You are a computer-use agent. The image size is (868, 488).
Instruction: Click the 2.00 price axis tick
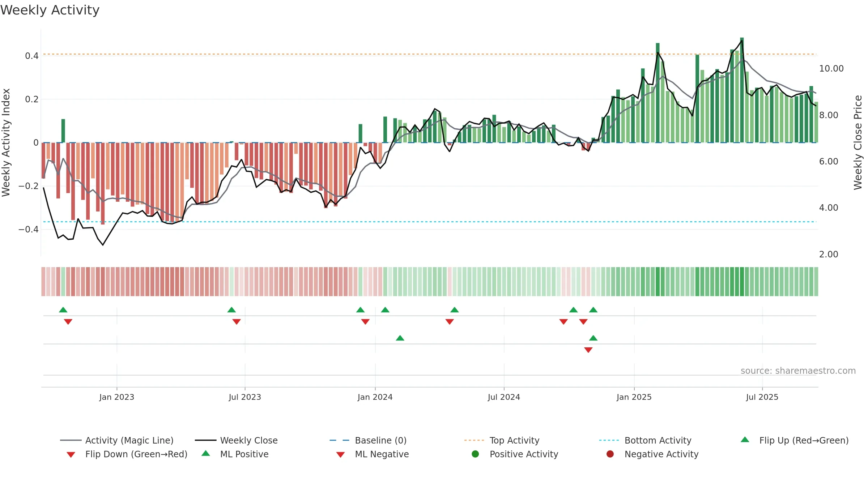[829, 254]
